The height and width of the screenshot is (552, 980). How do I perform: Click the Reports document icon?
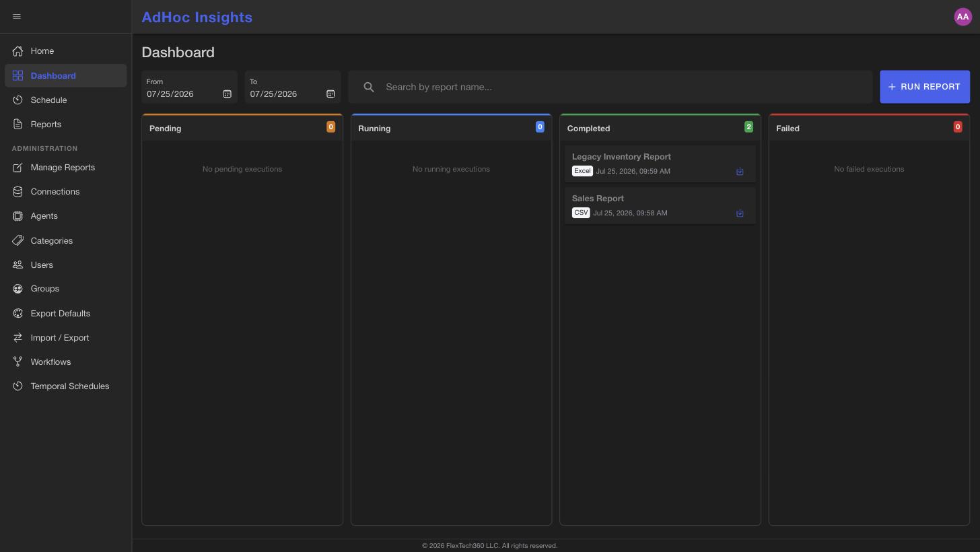click(17, 125)
